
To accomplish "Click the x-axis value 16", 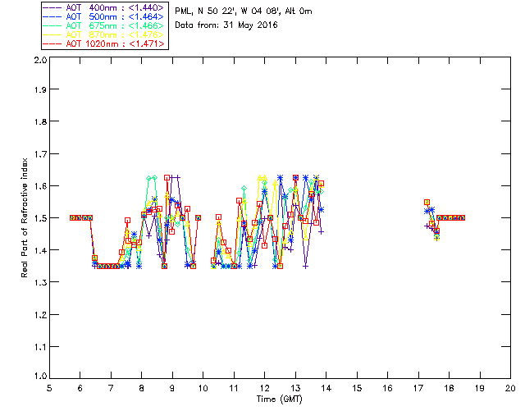I will coord(387,388).
